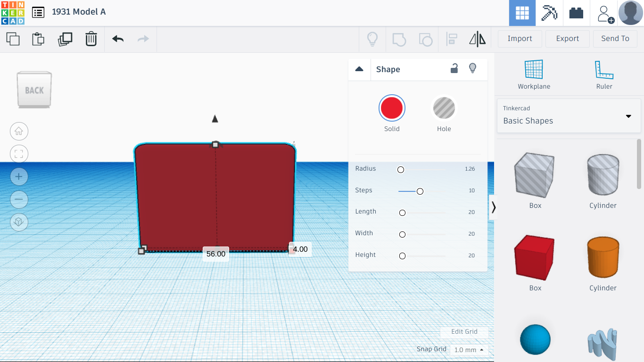Screen dimensions: 644x362
Task: Lock the selected shape with the padlock
Action: (454, 69)
